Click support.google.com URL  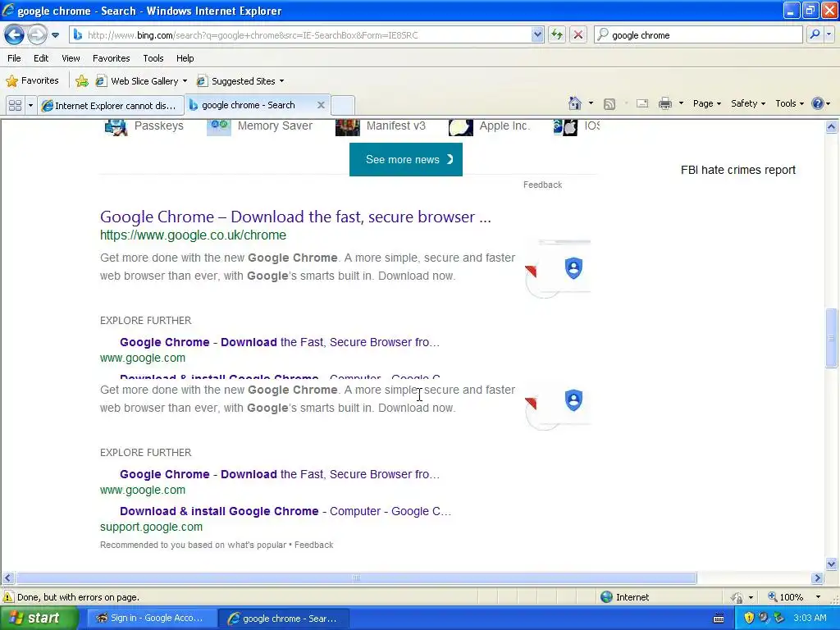coord(151,527)
